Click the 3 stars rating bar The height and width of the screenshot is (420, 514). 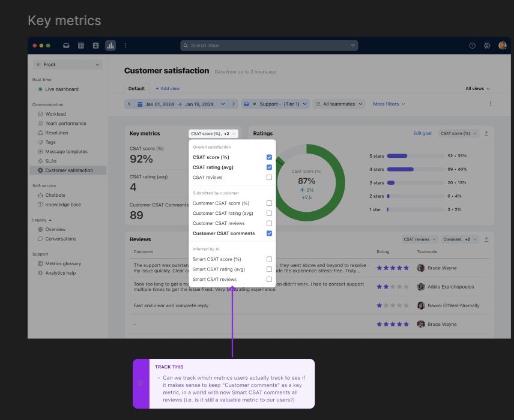[416, 183]
